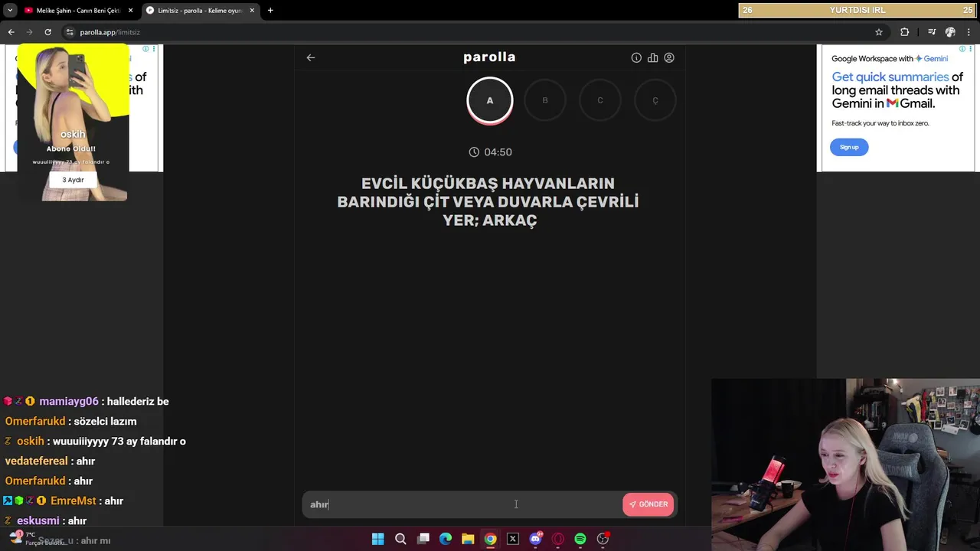Open Opera GX from the taskbar
Image resolution: width=980 pixels, height=551 pixels.
click(558, 539)
